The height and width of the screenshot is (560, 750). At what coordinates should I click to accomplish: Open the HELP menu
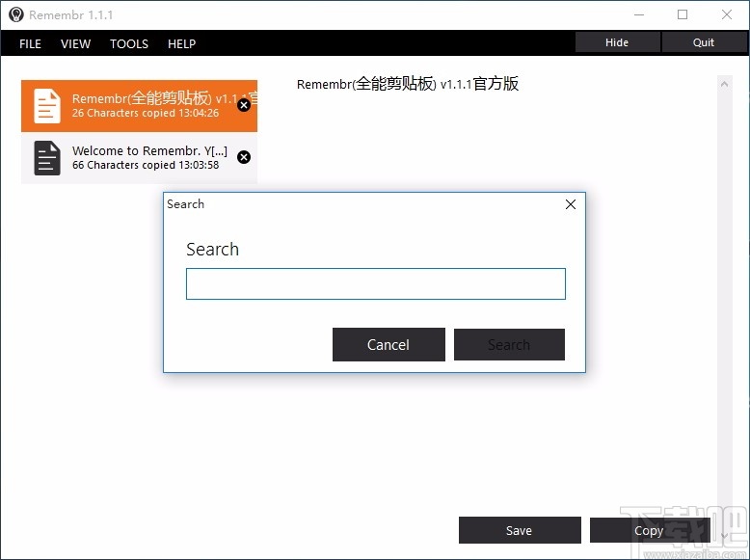[x=182, y=44]
